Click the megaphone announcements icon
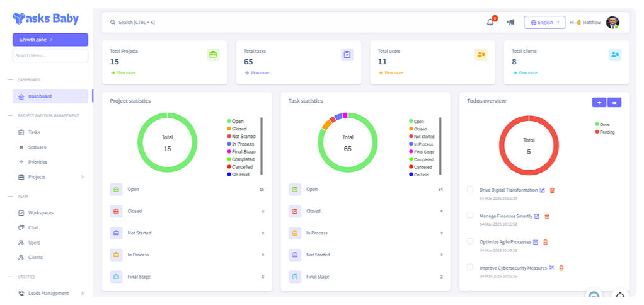The height and width of the screenshot is (305, 644). pyautogui.click(x=510, y=22)
